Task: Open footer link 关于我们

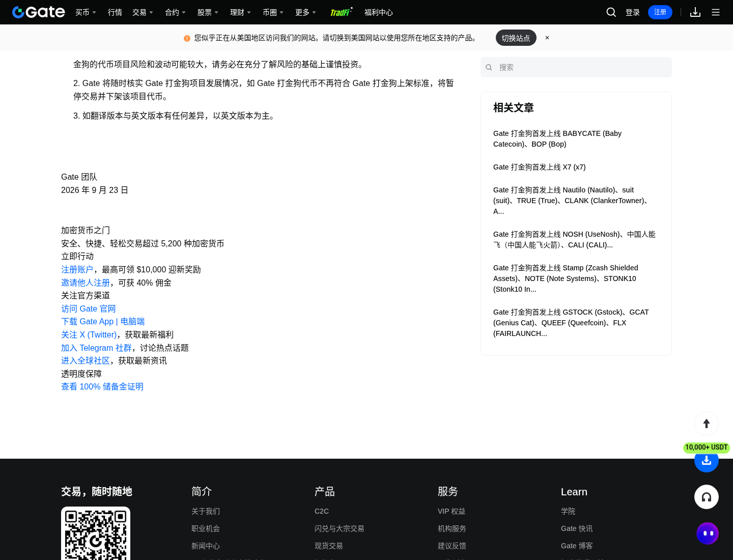Action: tap(206, 511)
